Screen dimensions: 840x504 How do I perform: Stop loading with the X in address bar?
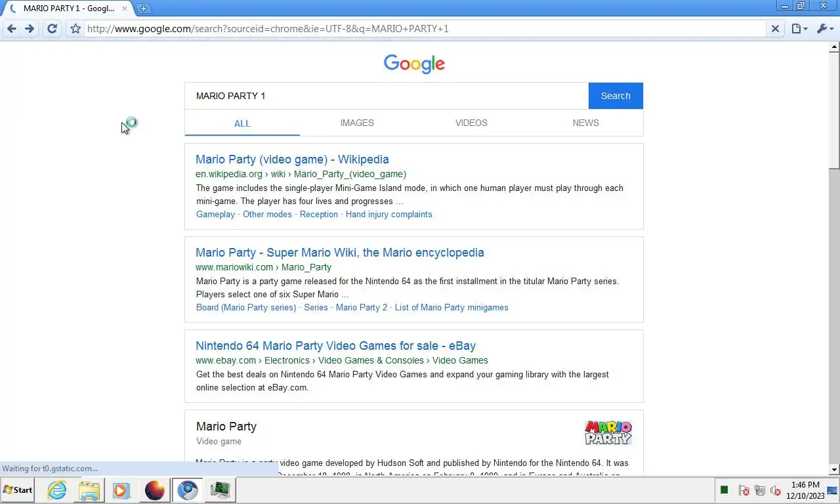point(775,29)
